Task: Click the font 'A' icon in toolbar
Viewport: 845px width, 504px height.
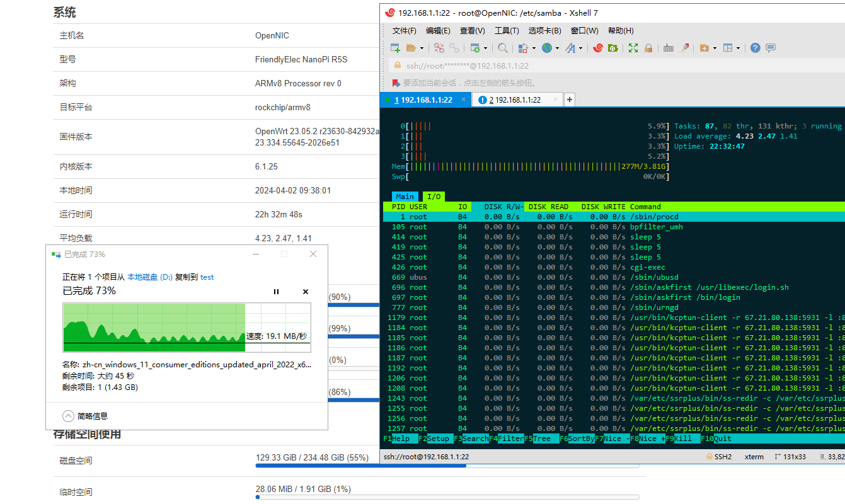Action: tap(570, 48)
